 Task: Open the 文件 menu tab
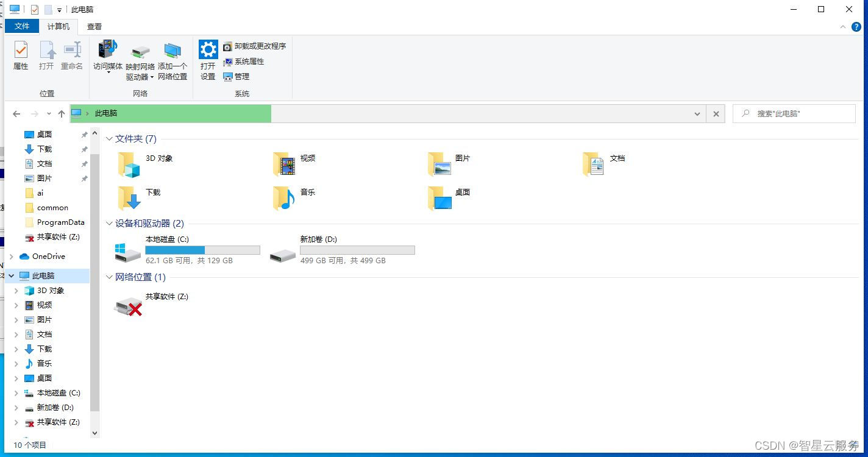22,26
